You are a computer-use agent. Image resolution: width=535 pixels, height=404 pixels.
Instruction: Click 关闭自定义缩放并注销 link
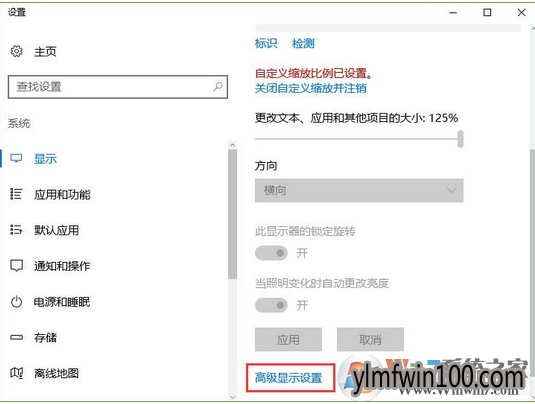click(310, 88)
